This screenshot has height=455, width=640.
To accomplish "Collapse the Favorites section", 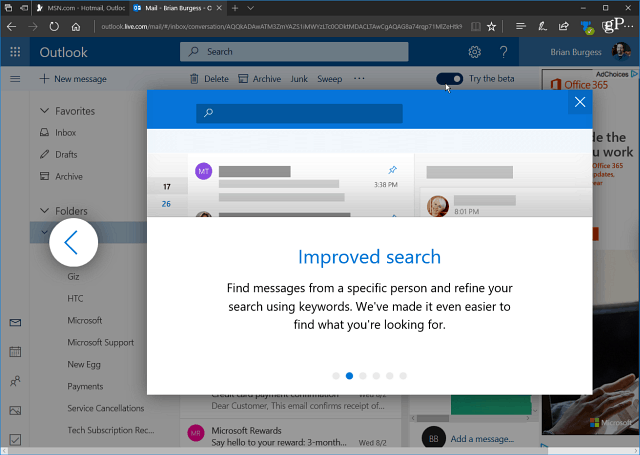I will pos(44,111).
